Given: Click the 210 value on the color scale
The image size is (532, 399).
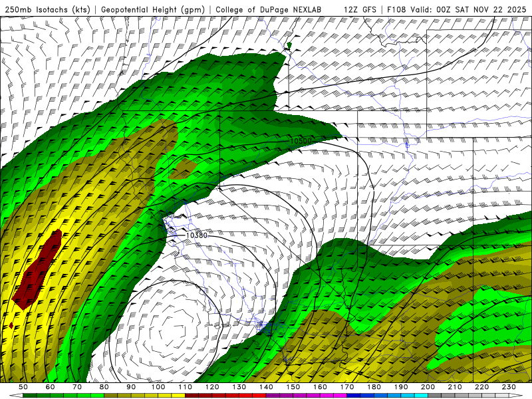Looking at the screenshot, I should [x=455, y=387].
